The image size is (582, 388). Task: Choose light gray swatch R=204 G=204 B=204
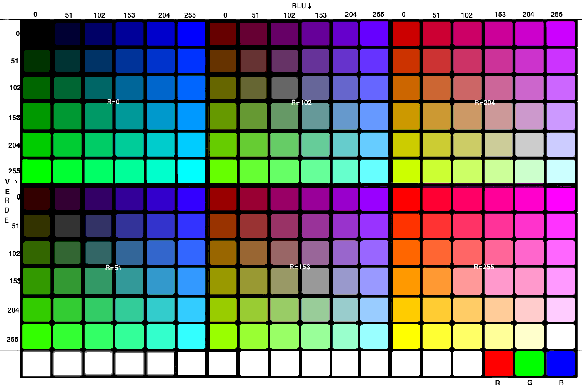(x=529, y=145)
